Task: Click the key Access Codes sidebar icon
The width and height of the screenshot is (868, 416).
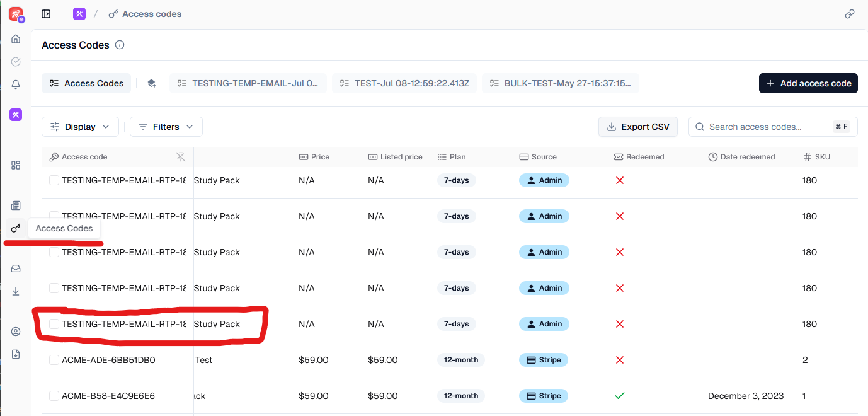Action: [16, 228]
